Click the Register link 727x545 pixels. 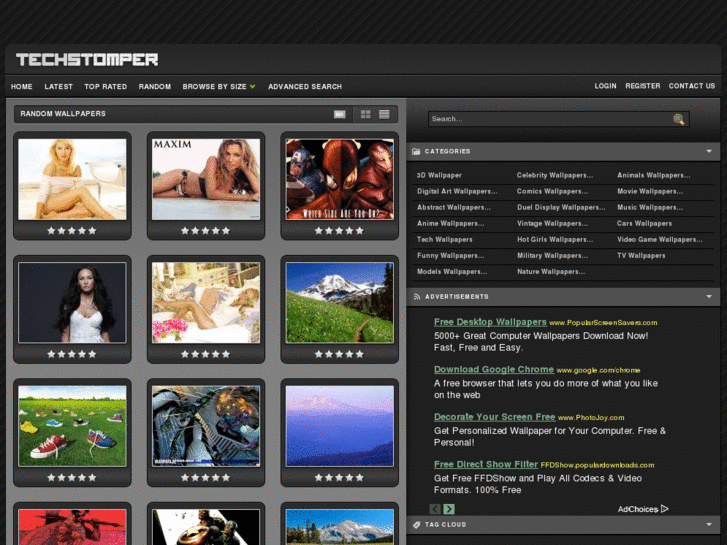click(x=642, y=86)
